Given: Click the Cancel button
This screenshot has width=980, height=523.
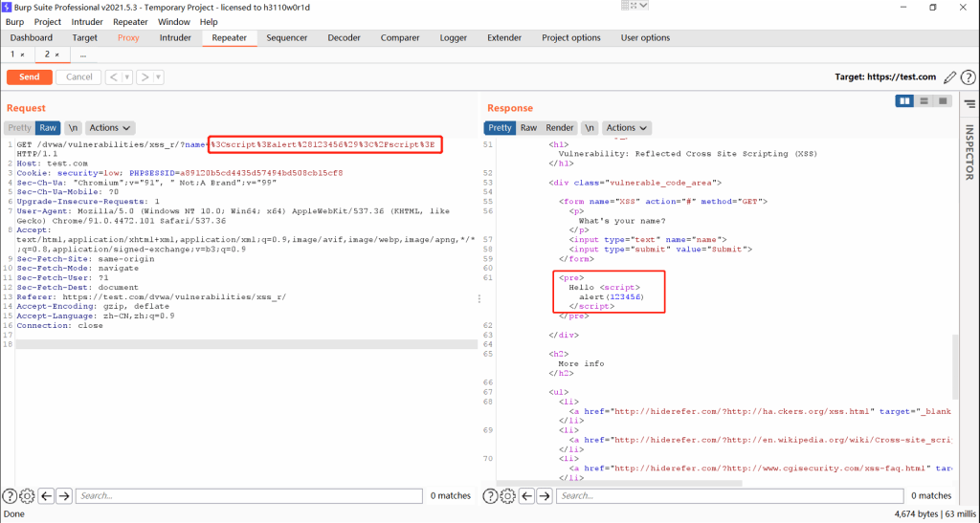Looking at the screenshot, I should 78,77.
